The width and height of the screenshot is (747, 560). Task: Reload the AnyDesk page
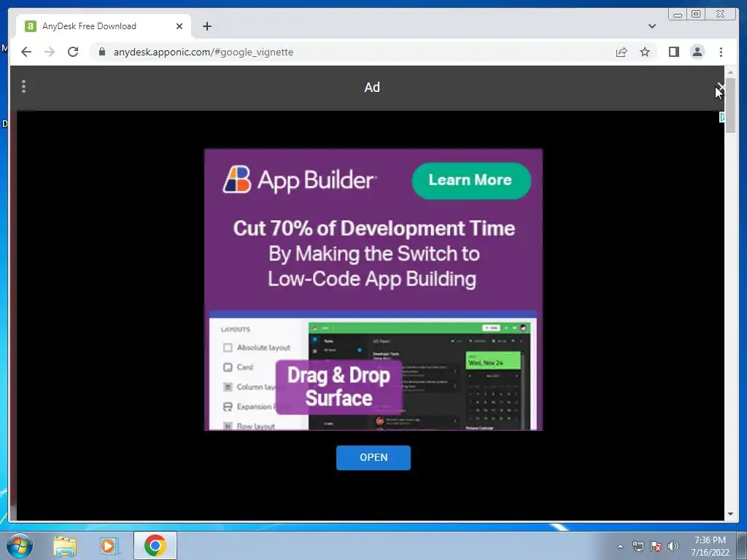click(73, 52)
